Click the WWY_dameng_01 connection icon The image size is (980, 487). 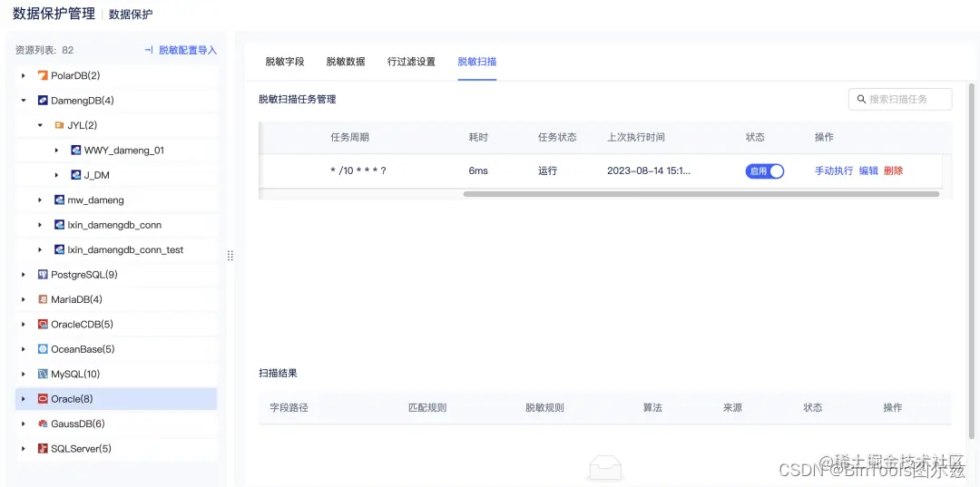tap(75, 151)
